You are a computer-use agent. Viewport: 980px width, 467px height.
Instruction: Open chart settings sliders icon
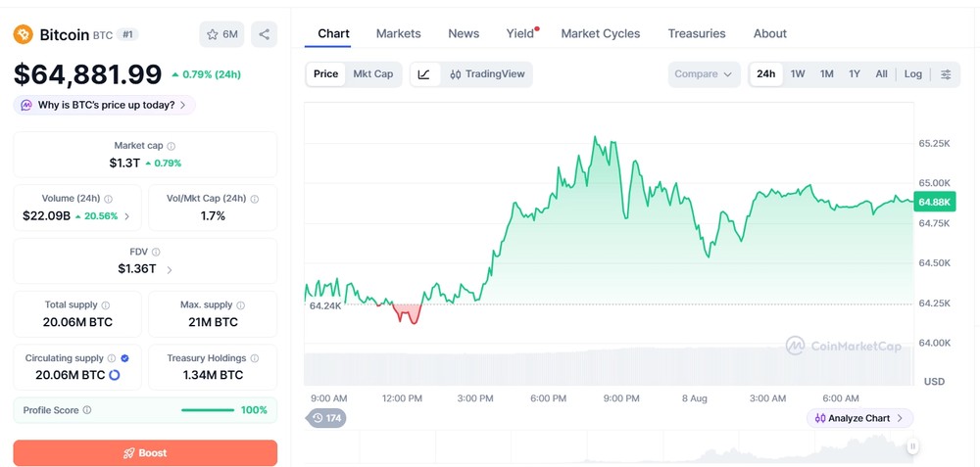(x=947, y=74)
